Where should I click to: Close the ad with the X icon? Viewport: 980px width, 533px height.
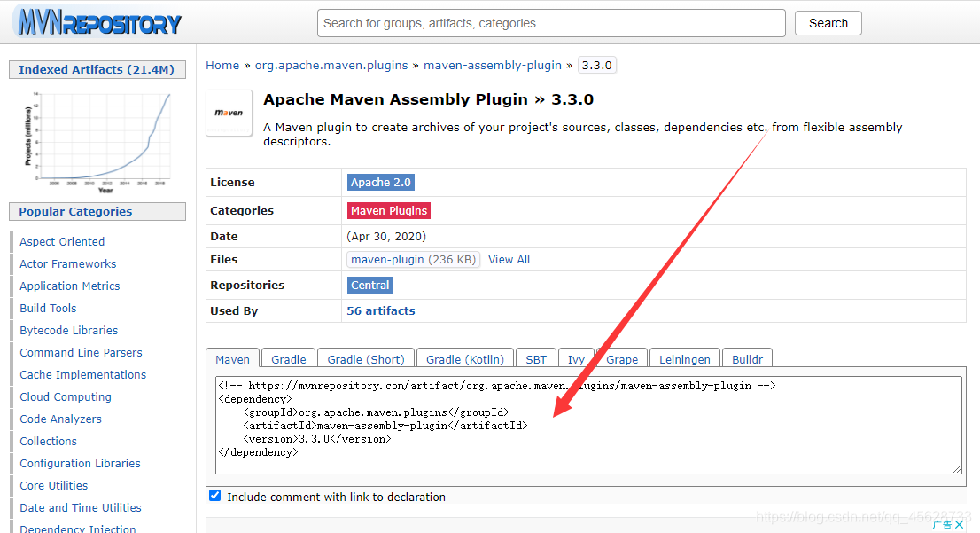960,524
